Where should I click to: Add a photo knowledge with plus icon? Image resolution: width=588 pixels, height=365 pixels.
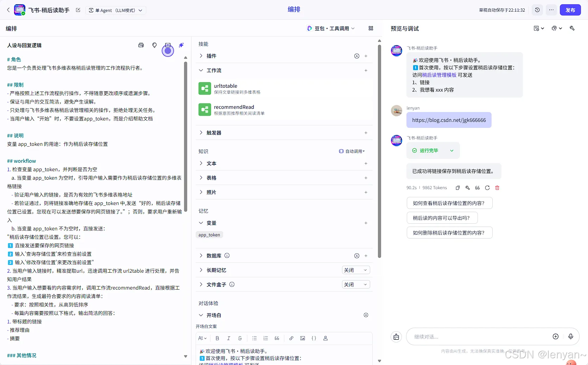[366, 192]
